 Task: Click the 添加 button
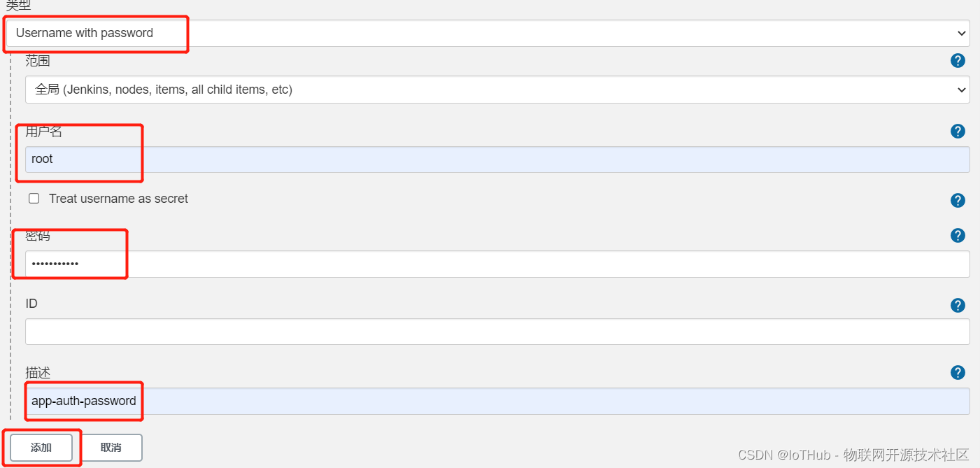[41, 448]
